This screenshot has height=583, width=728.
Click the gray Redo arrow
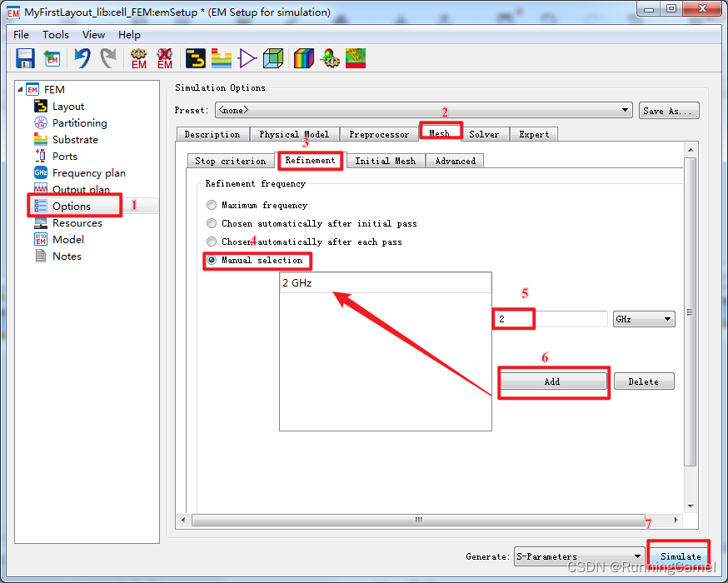pyautogui.click(x=108, y=58)
